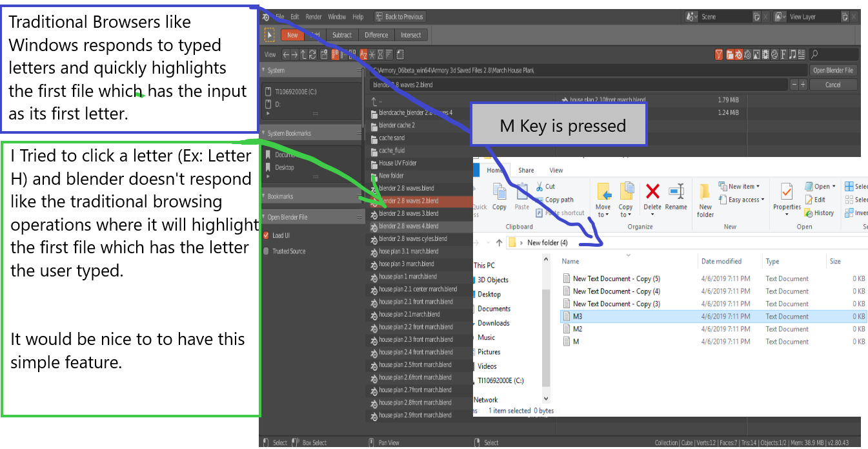
Task: Click the Explorer address bar 'New folder (4)'
Action: [547, 243]
